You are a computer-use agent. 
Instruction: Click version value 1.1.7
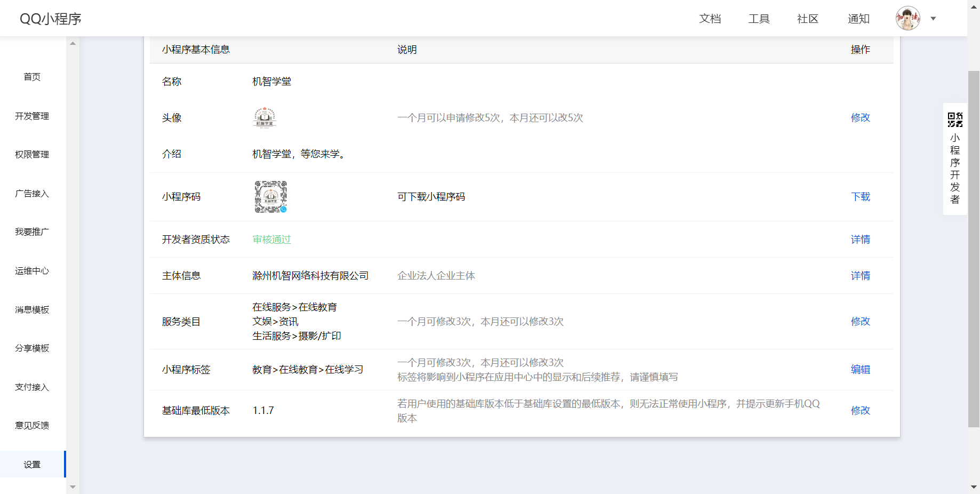pos(263,410)
